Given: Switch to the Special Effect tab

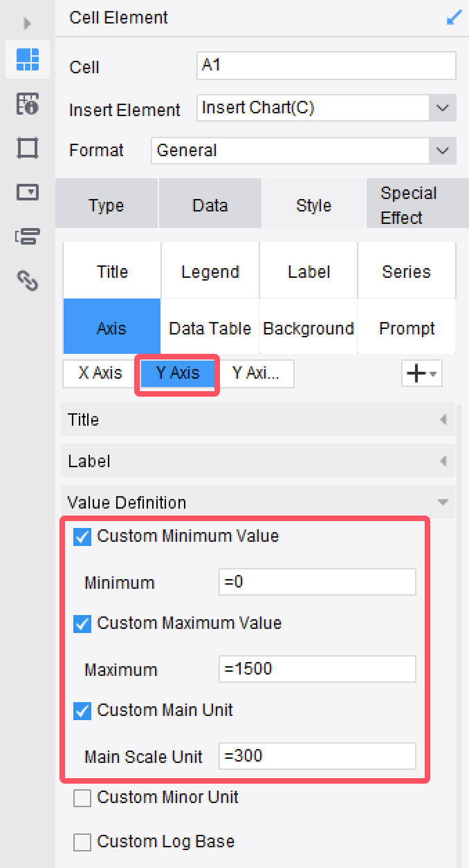Looking at the screenshot, I should click(x=417, y=205).
